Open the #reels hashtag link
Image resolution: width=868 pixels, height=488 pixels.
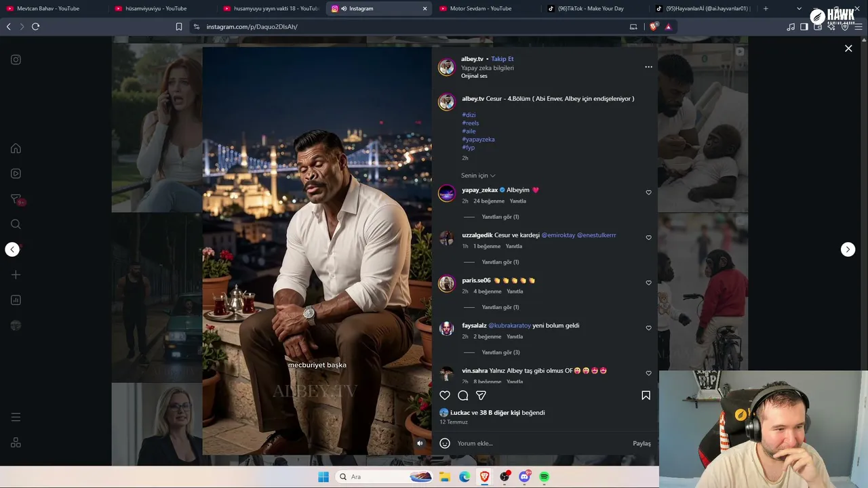tap(471, 123)
